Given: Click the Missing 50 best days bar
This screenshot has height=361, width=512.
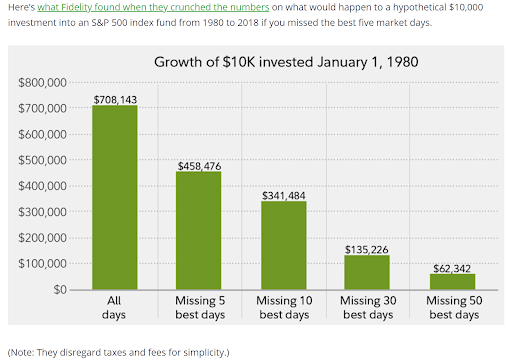Looking at the screenshot, I should (452, 282).
